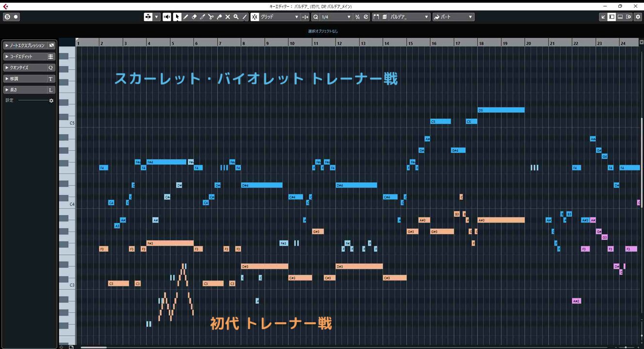Image resolution: width=644 pixels, height=349 pixels.
Task: Select the Erase tool
Action: tap(194, 17)
